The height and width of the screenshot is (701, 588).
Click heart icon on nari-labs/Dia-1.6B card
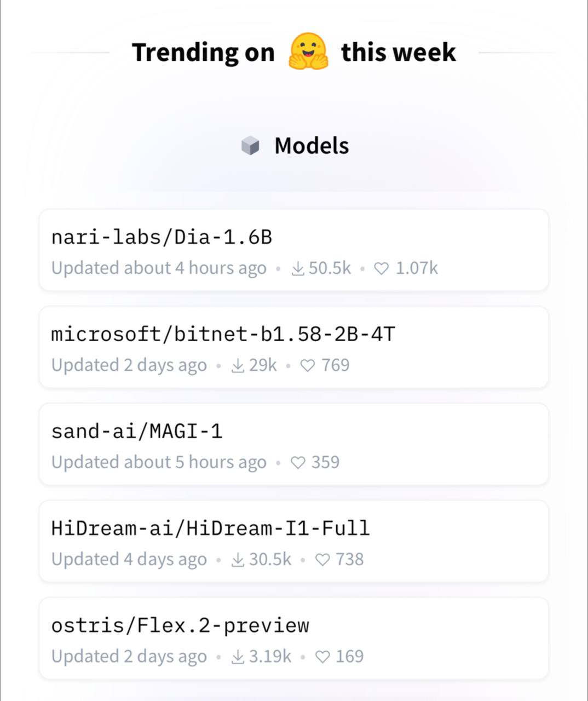click(x=381, y=268)
